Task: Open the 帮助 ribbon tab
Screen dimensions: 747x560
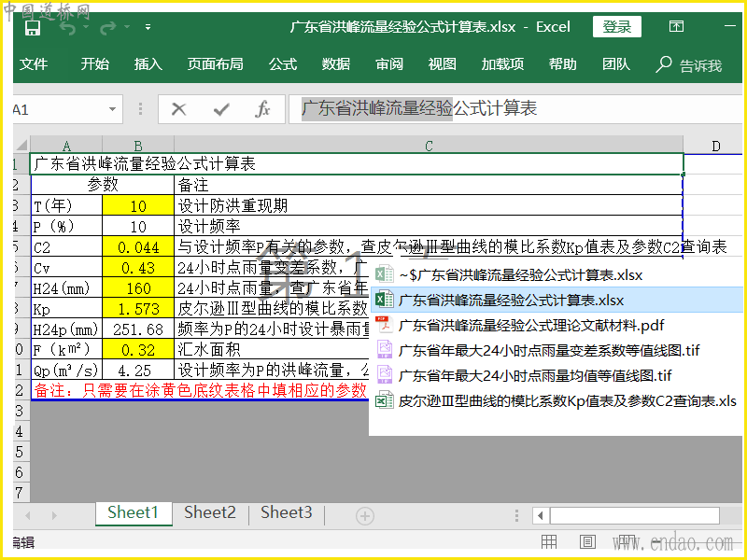Action: pos(563,63)
